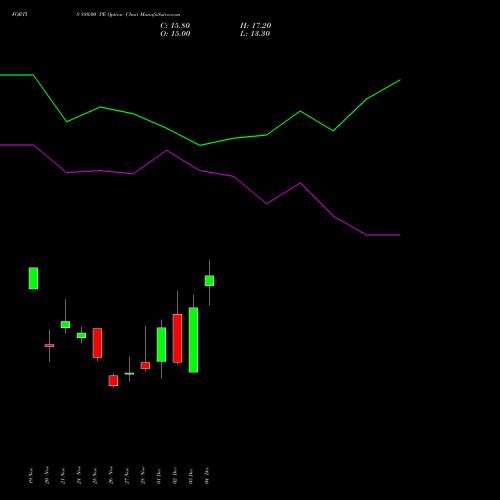
Task: Select the '26 Nov' date label
Action: 111,476
